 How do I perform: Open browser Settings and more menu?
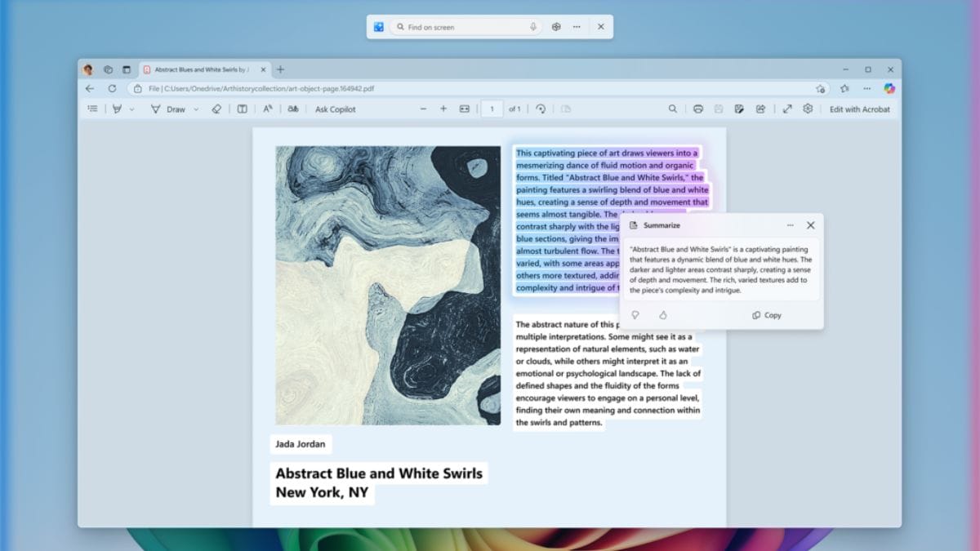coord(867,88)
